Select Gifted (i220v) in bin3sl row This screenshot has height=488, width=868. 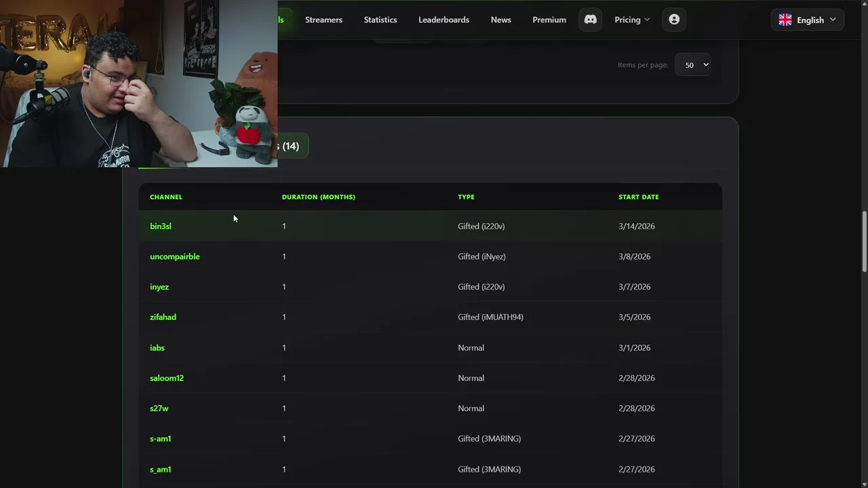481,226
